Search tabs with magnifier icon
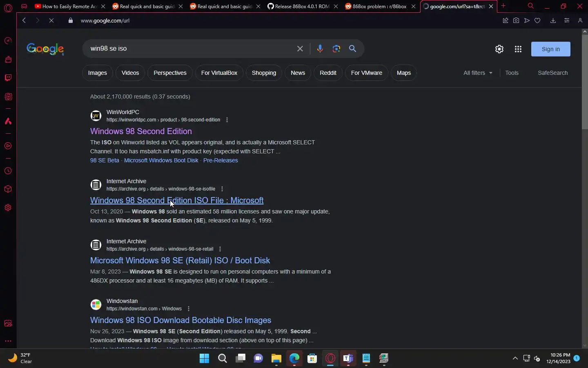 [530, 6]
